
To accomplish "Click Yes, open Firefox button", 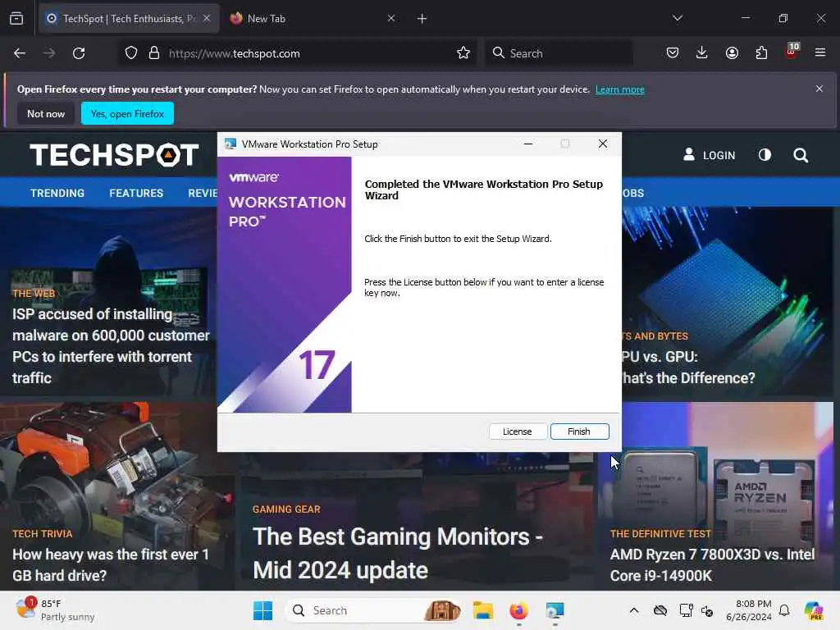I will click(x=127, y=113).
